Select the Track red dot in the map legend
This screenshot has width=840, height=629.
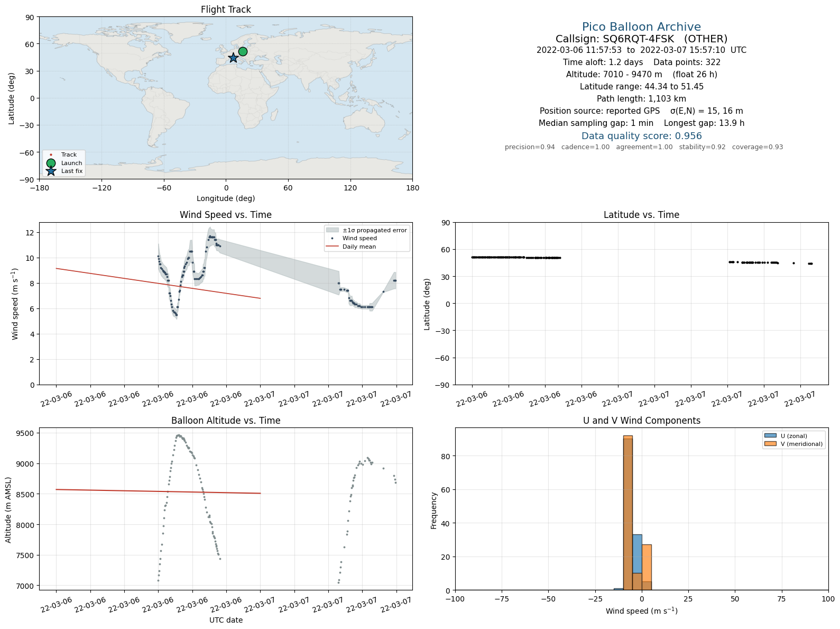pyautogui.click(x=51, y=155)
